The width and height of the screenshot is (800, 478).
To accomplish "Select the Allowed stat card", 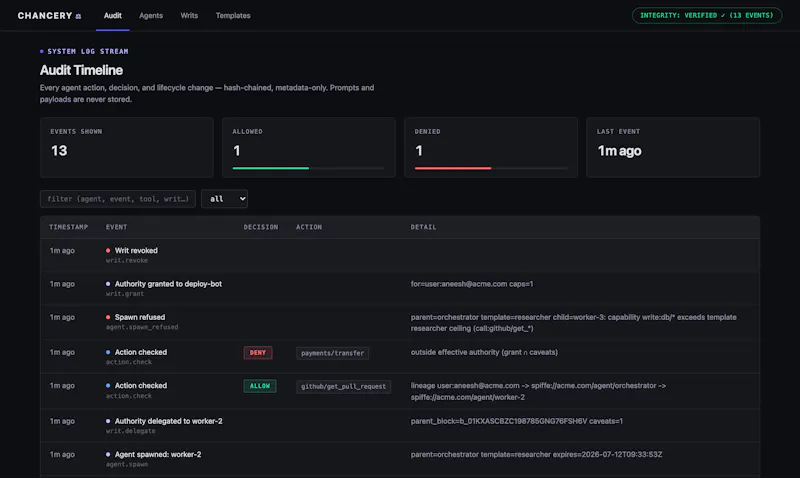I will (309, 147).
